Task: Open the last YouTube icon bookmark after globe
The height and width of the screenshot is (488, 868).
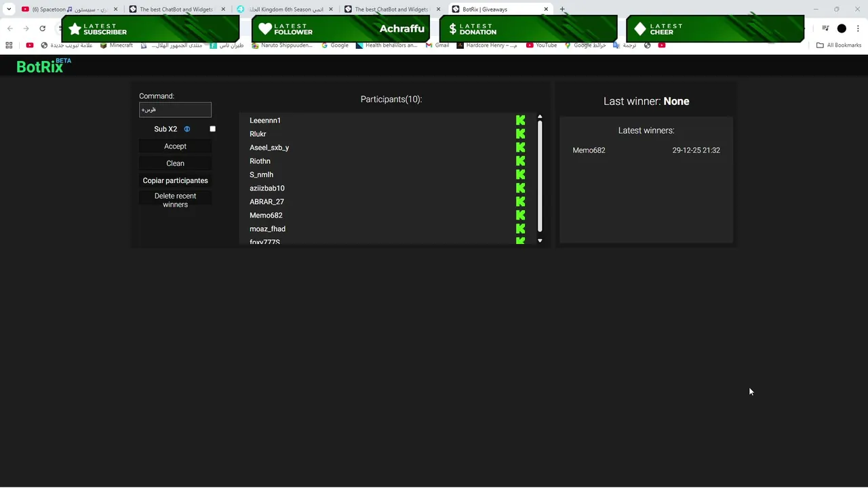Action: [x=662, y=45]
